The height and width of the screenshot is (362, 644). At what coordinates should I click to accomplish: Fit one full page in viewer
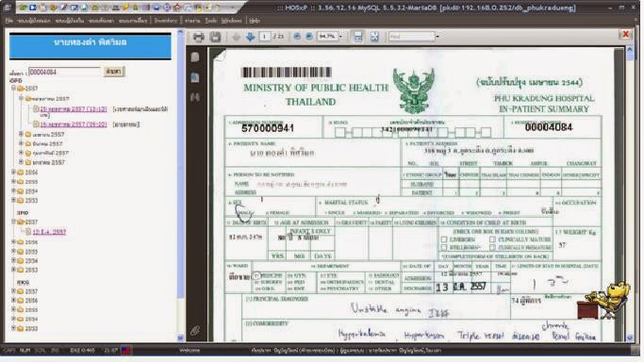[374, 37]
